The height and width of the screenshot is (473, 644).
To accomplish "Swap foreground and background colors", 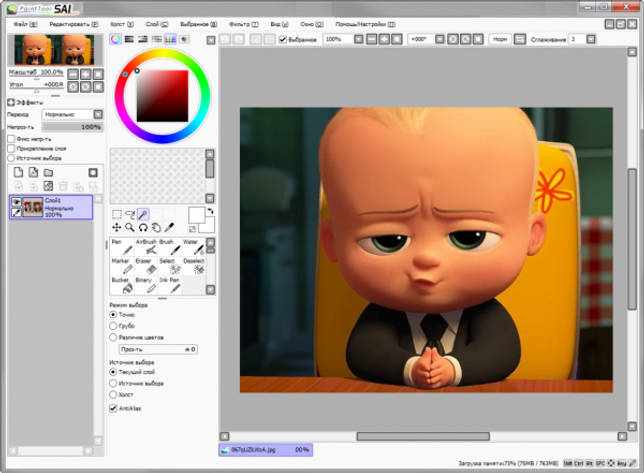I will (210, 211).
